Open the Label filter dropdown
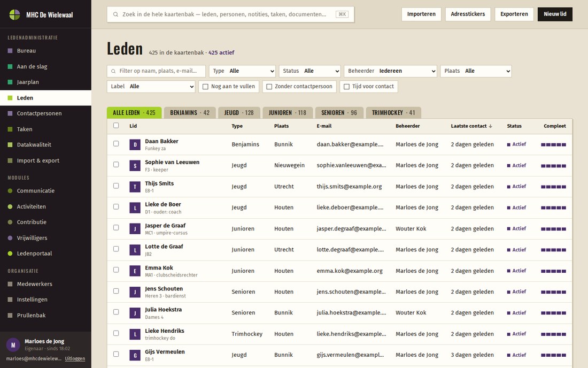Viewport: 588px width, 368px height. (x=151, y=87)
